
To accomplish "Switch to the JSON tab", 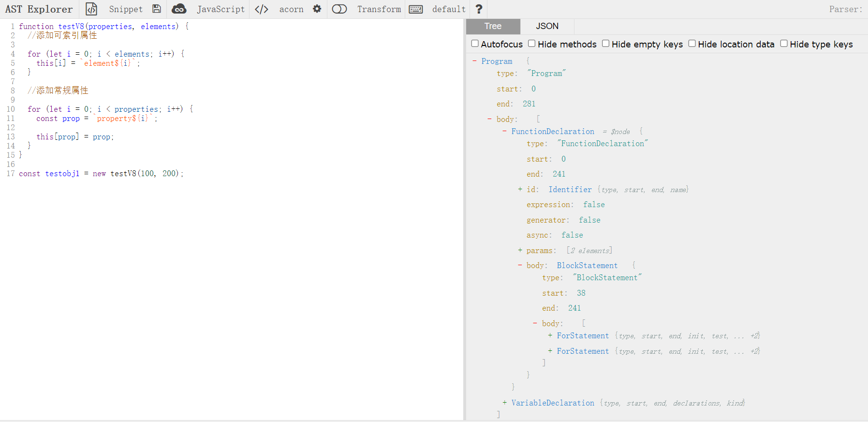I will pyautogui.click(x=547, y=26).
